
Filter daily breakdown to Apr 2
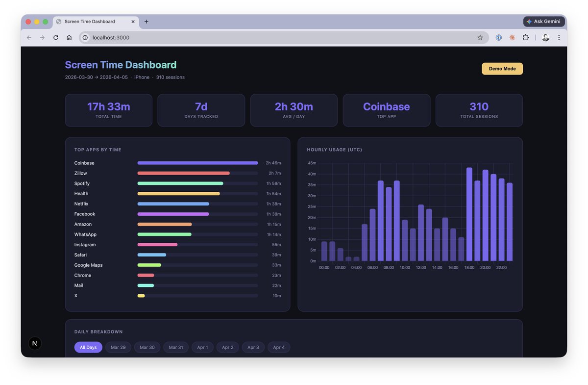coord(228,347)
